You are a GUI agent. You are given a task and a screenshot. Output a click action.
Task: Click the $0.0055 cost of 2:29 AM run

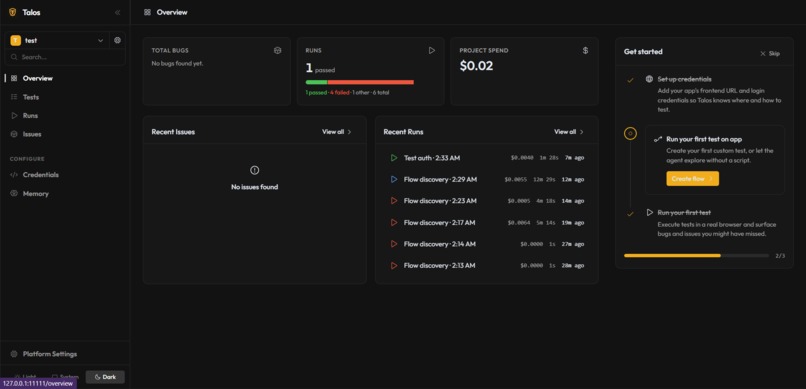(516, 179)
